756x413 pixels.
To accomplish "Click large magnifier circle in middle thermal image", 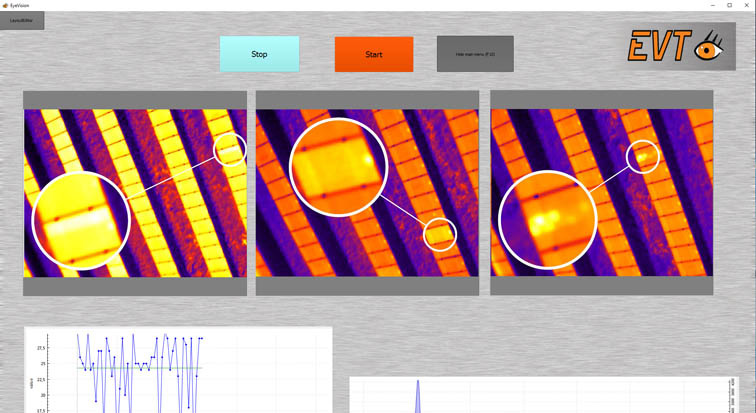I will (339, 167).
